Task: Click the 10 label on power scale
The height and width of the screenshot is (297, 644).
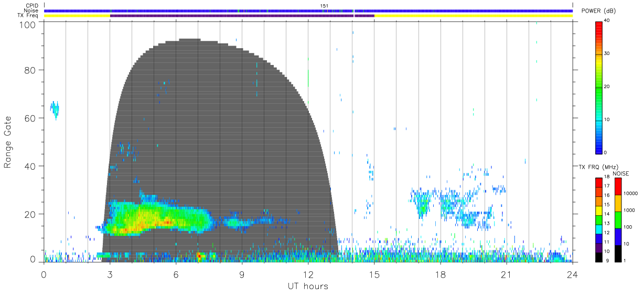Action: (x=607, y=119)
